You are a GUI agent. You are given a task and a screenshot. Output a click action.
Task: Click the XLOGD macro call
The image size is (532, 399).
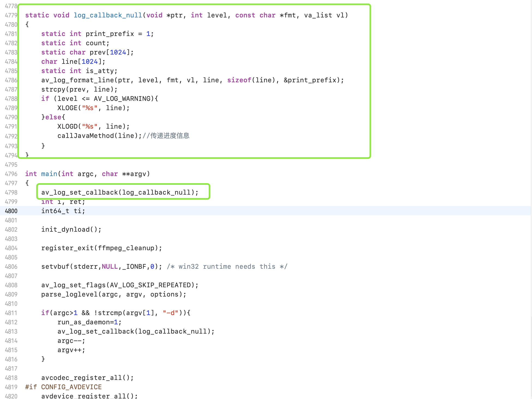tap(68, 126)
